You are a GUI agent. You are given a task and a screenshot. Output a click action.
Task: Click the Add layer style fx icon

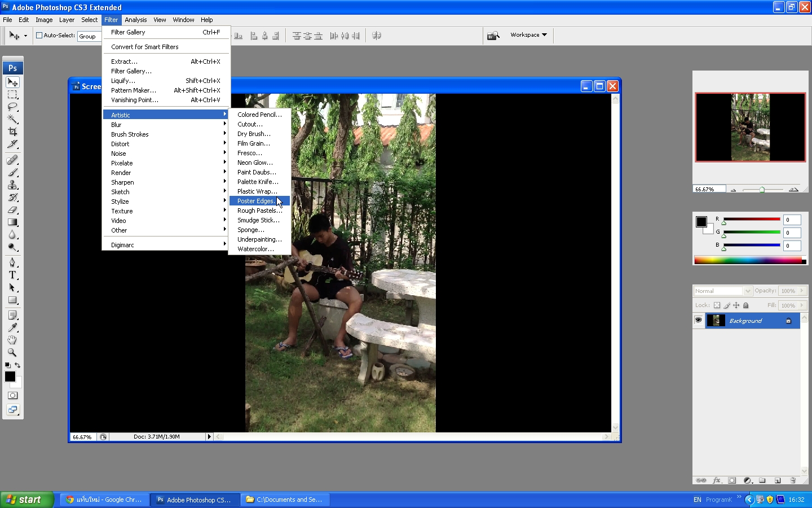click(717, 480)
